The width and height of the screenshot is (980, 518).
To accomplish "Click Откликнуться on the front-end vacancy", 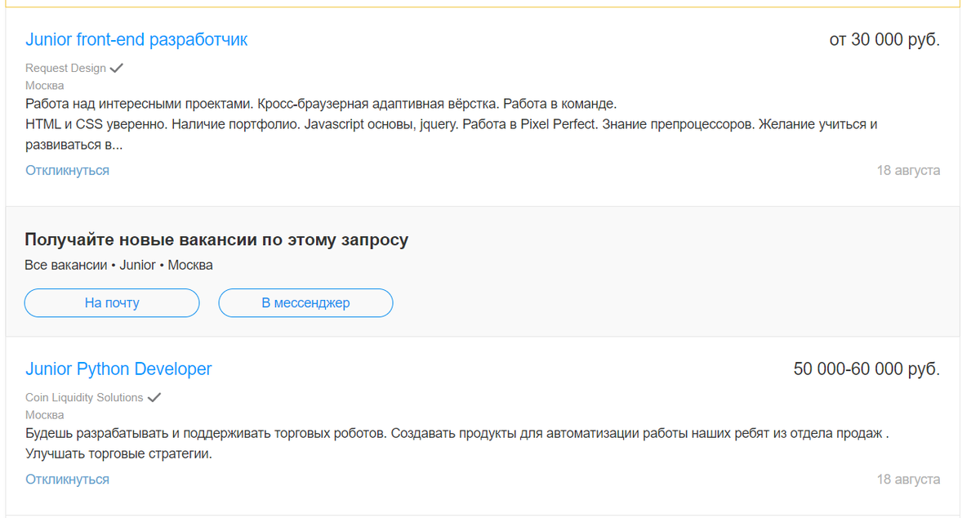I will [66, 170].
